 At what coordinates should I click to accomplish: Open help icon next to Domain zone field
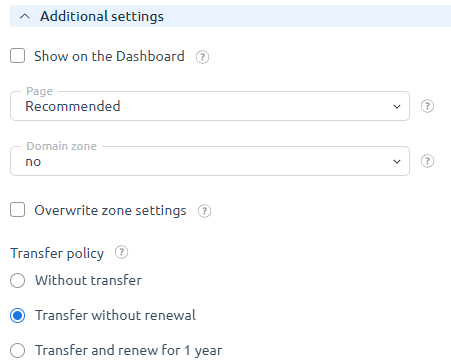(x=427, y=161)
